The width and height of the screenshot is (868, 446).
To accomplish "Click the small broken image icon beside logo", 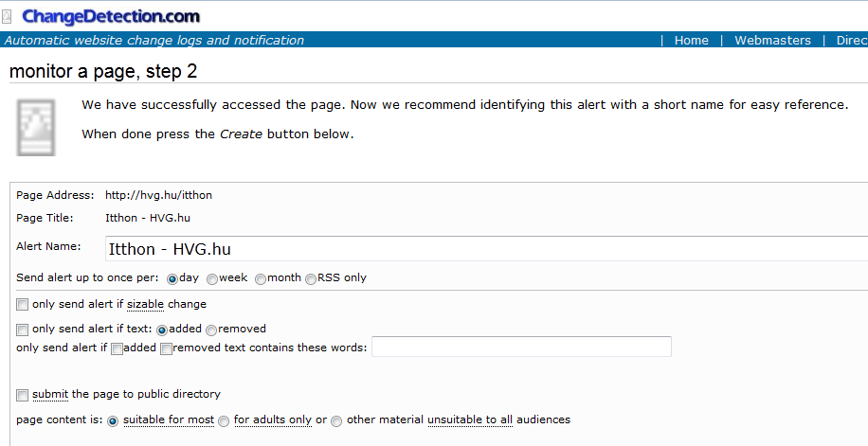I will click(6, 17).
